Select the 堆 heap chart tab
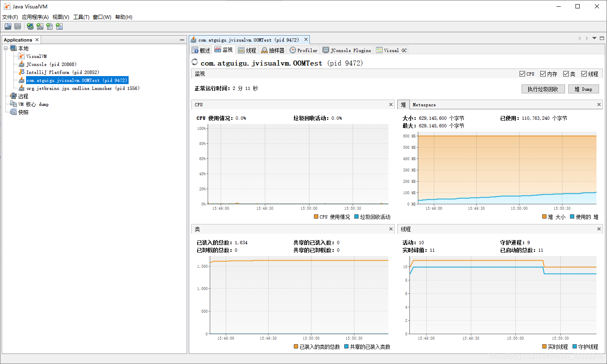This screenshot has height=364, width=607. (x=404, y=105)
